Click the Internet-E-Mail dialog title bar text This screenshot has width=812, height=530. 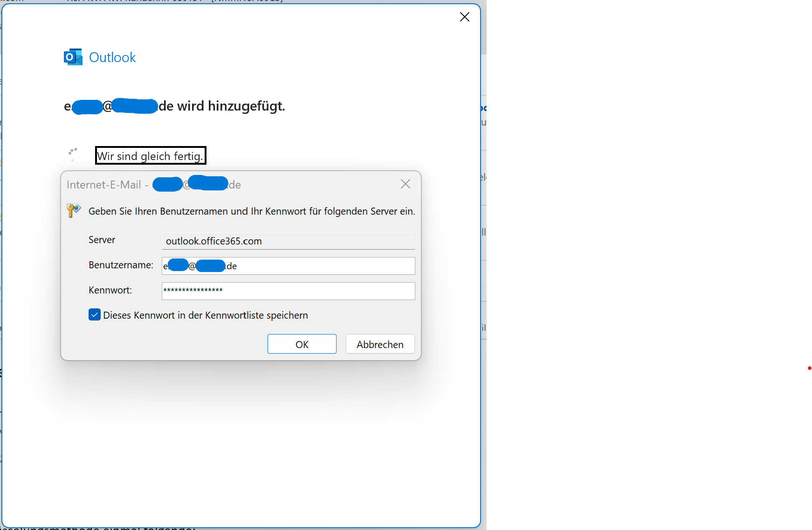[154, 184]
